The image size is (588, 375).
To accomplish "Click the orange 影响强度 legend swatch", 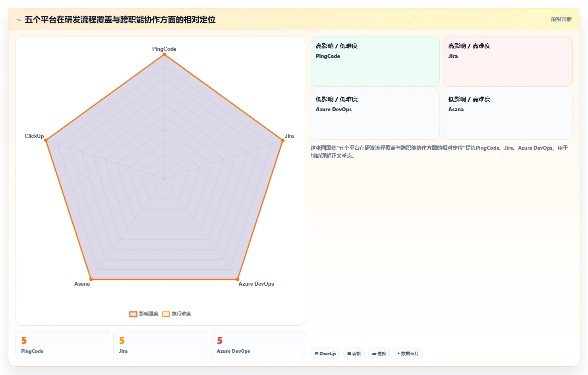I will click(133, 314).
